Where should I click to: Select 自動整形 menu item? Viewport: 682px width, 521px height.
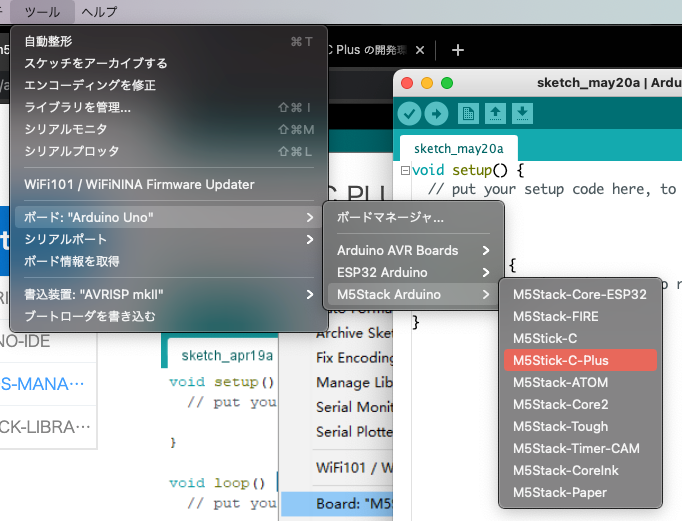[169, 41]
